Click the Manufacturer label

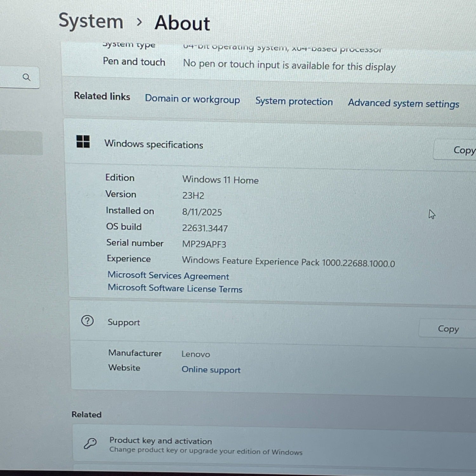[x=135, y=353]
